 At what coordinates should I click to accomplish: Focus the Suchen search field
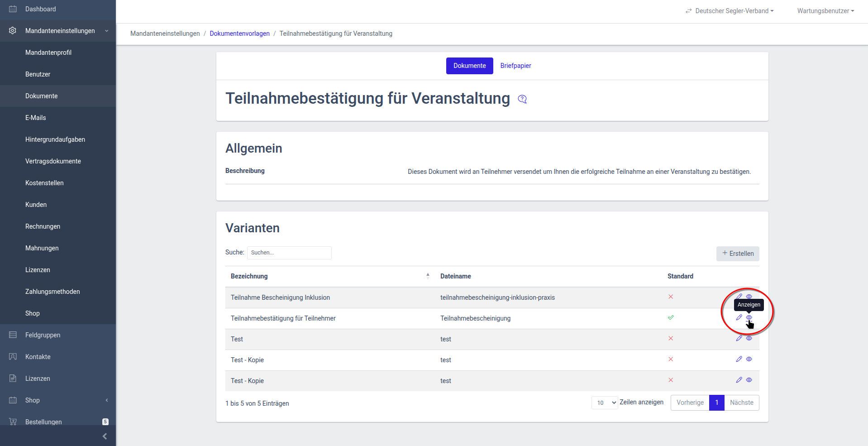coord(289,253)
